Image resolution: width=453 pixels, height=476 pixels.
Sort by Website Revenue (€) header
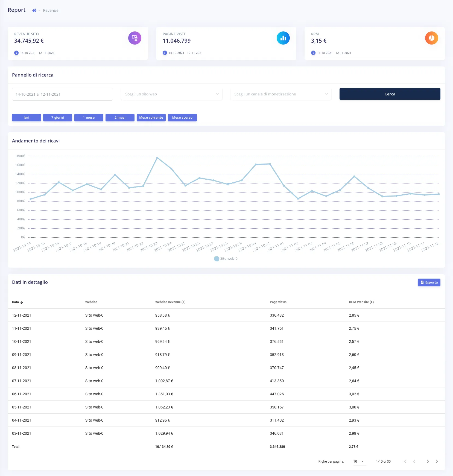(170, 302)
